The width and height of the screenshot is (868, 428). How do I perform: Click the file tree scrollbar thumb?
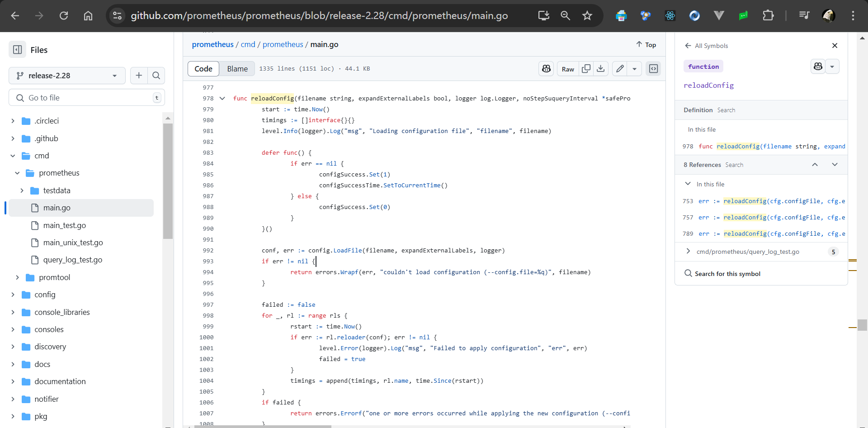coord(168,181)
